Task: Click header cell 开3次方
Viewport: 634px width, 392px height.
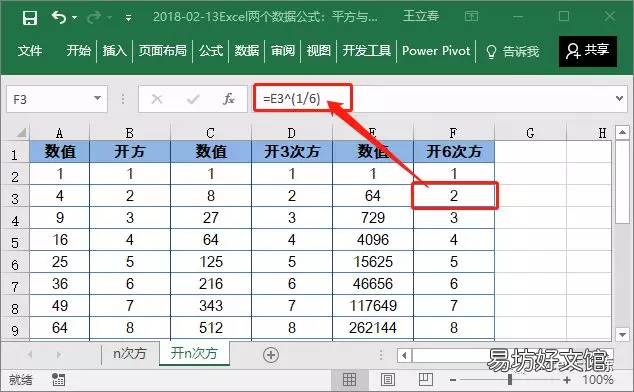Action: click(292, 152)
